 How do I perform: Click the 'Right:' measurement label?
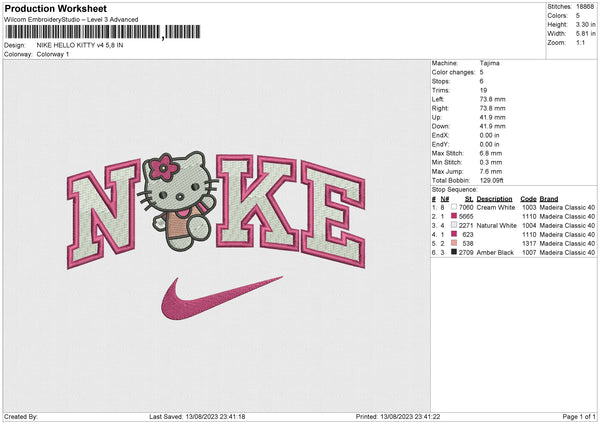click(440, 108)
